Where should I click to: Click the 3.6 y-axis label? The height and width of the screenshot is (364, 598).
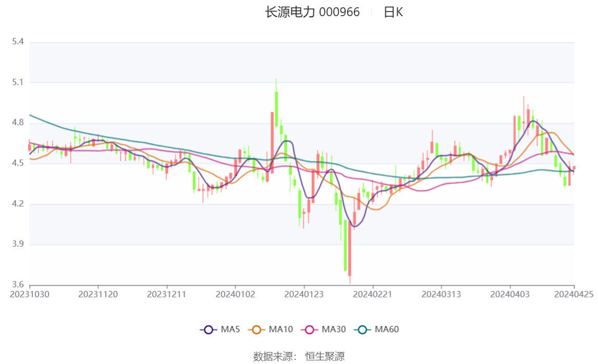(18, 284)
